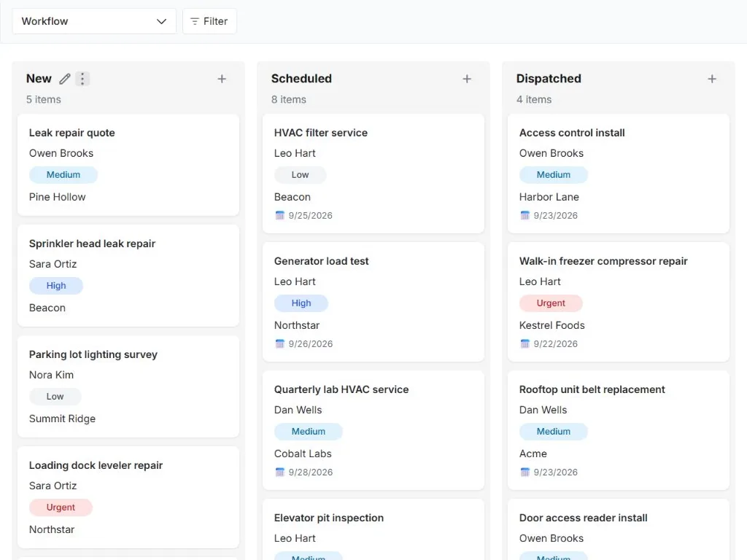Click the Scheduled column heading
Viewport: 747px width, 560px height.
point(301,79)
